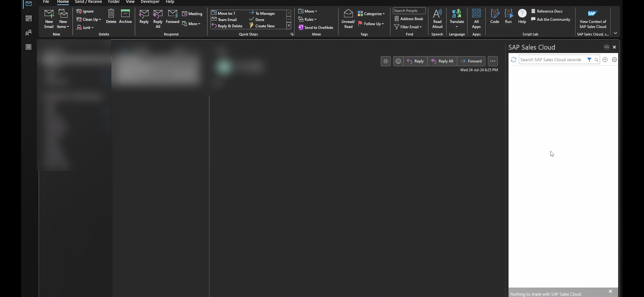Expand the New Items dropdown
The image size is (644, 297).
pyautogui.click(x=63, y=19)
